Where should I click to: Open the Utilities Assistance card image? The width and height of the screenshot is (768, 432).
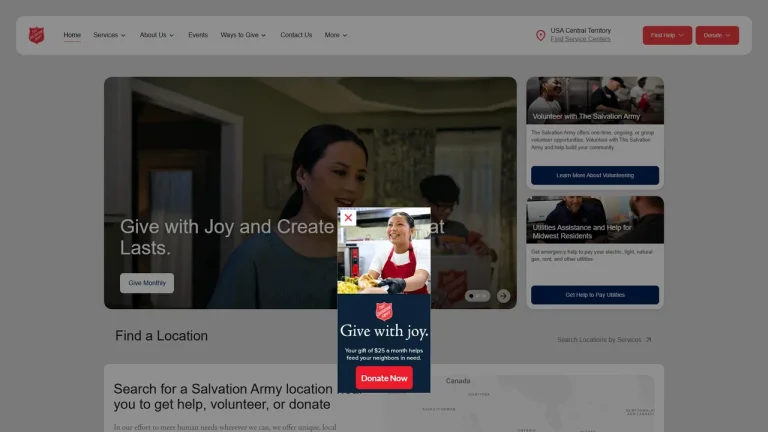point(595,220)
